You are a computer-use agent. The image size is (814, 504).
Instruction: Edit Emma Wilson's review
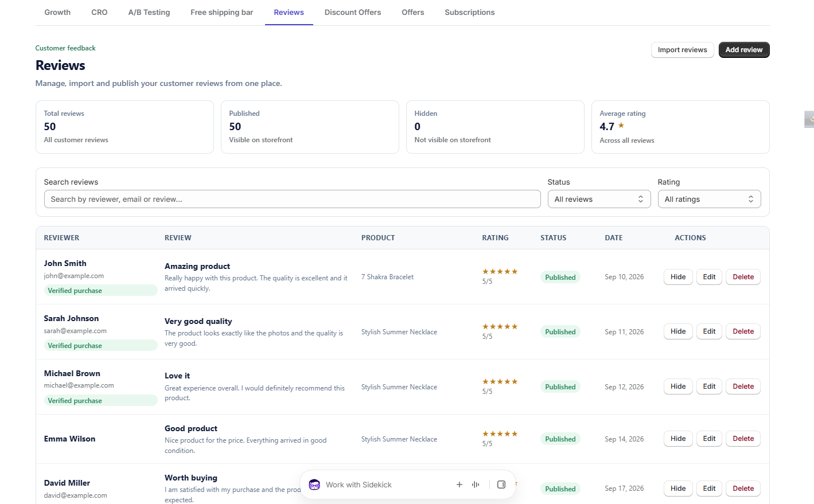click(709, 439)
